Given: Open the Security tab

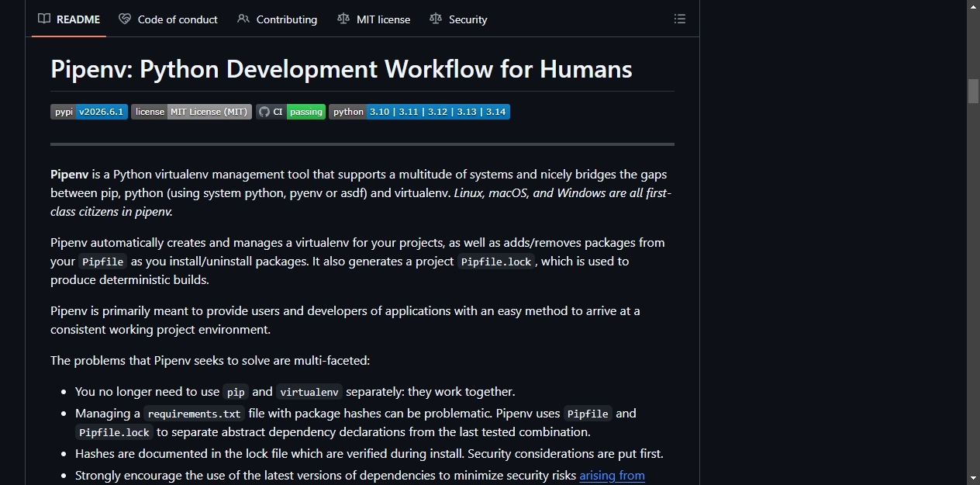Looking at the screenshot, I should (458, 19).
